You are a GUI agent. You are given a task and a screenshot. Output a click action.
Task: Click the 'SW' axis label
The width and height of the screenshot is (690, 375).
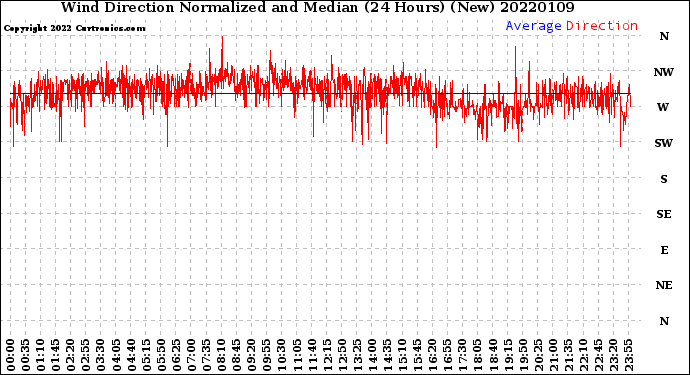click(x=664, y=143)
